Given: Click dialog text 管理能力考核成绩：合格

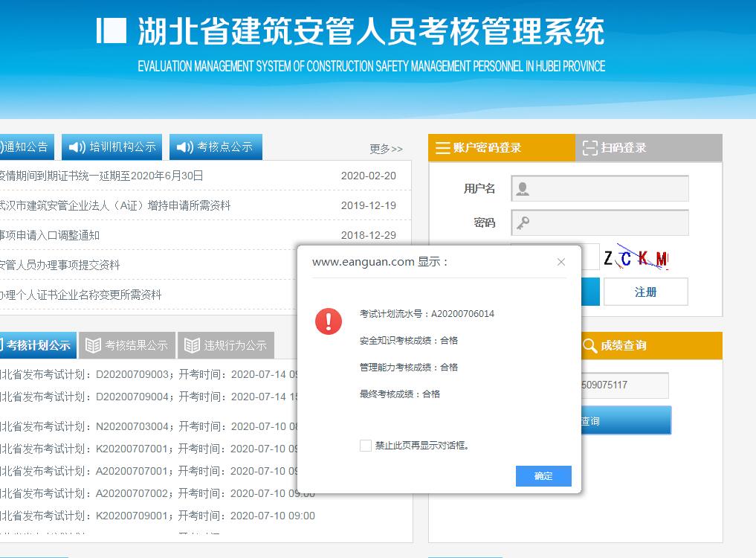Looking at the screenshot, I should pyautogui.click(x=408, y=368).
